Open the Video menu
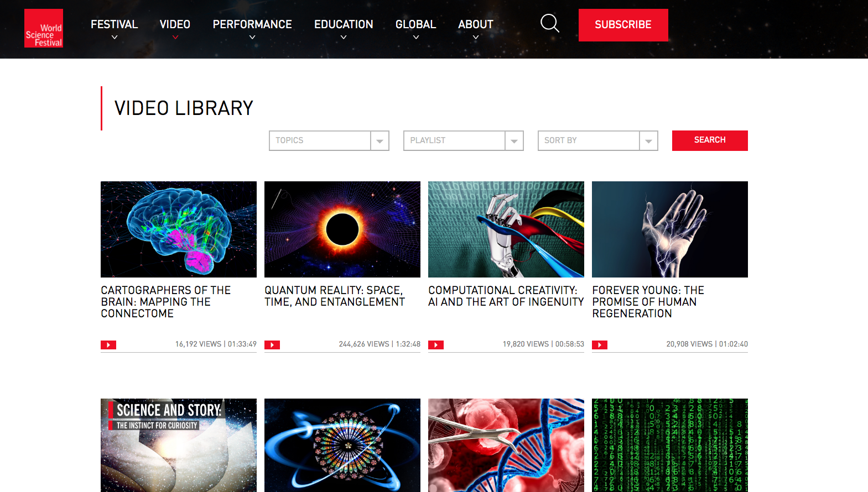The width and height of the screenshot is (868, 492). click(x=175, y=24)
